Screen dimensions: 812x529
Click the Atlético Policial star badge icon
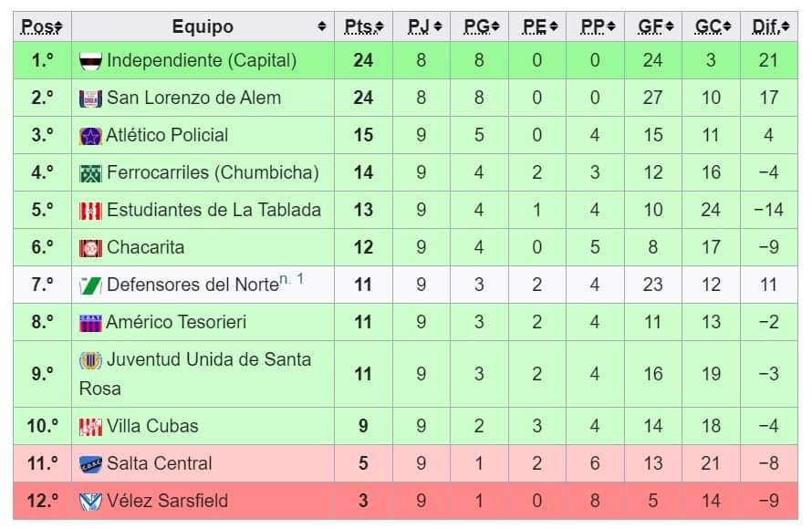(90, 136)
